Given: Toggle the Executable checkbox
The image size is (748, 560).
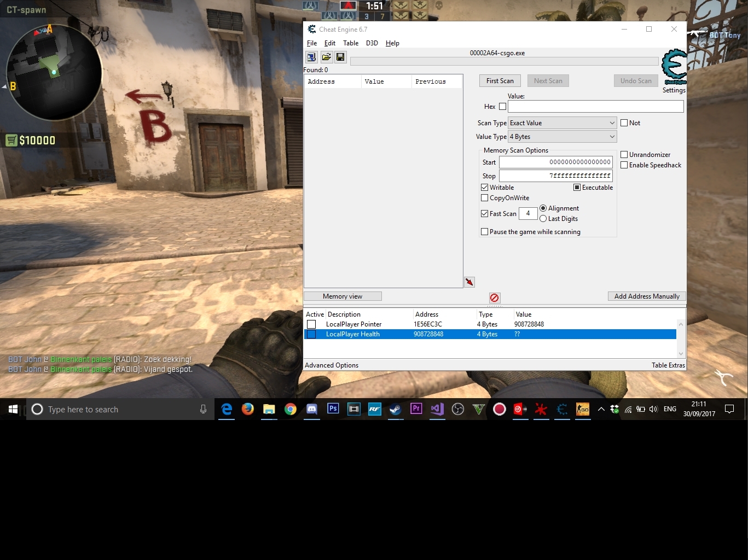Looking at the screenshot, I should 577,188.
